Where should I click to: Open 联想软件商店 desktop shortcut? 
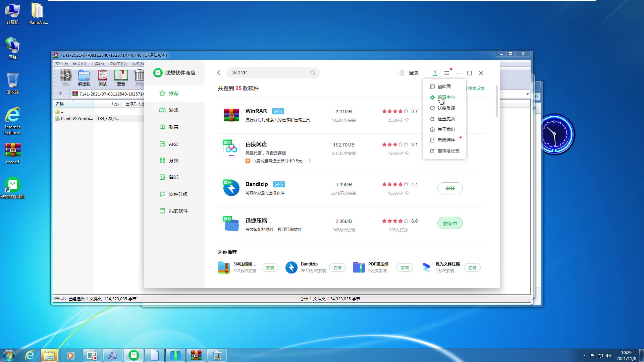[13, 188]
